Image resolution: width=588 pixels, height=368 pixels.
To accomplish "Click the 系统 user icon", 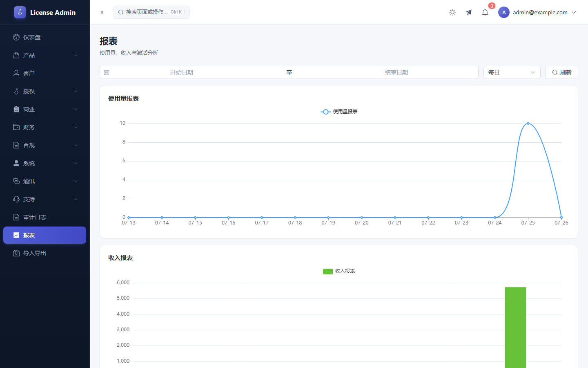I will click(x=16, y=163).
